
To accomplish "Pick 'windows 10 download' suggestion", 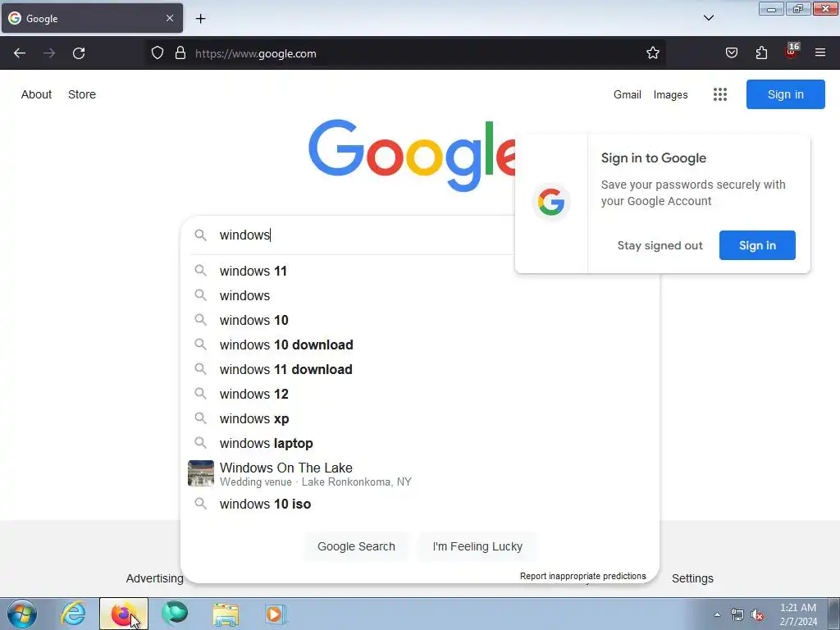I will [420, 345].
